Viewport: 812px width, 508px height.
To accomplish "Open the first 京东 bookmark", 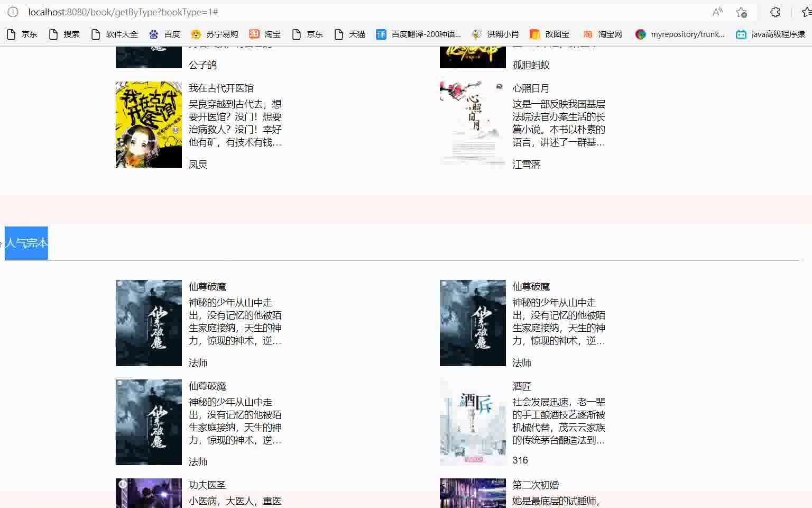I will (x=22, y=34).
